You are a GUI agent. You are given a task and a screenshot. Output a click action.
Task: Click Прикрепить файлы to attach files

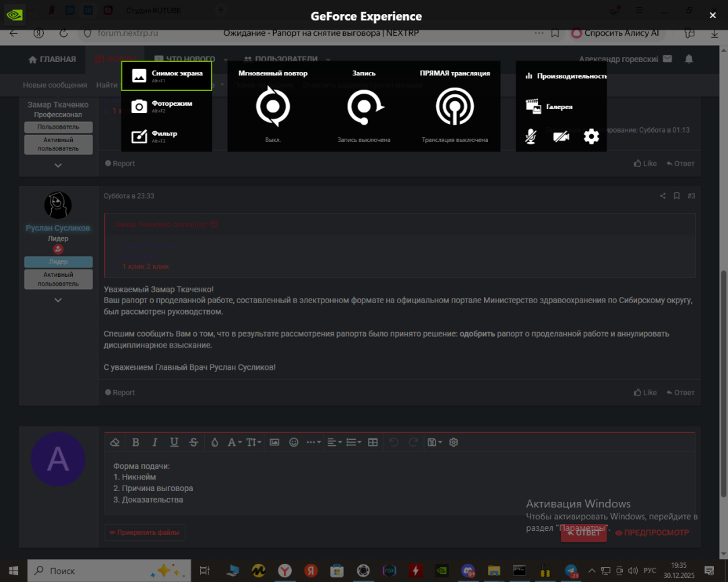pyautogui.click(x=146, y=532)
